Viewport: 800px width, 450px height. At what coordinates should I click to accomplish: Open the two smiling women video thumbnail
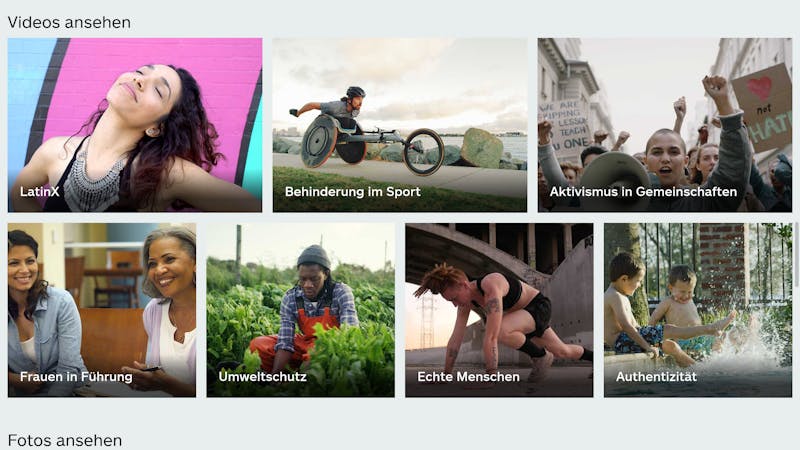tap(102, 310)
